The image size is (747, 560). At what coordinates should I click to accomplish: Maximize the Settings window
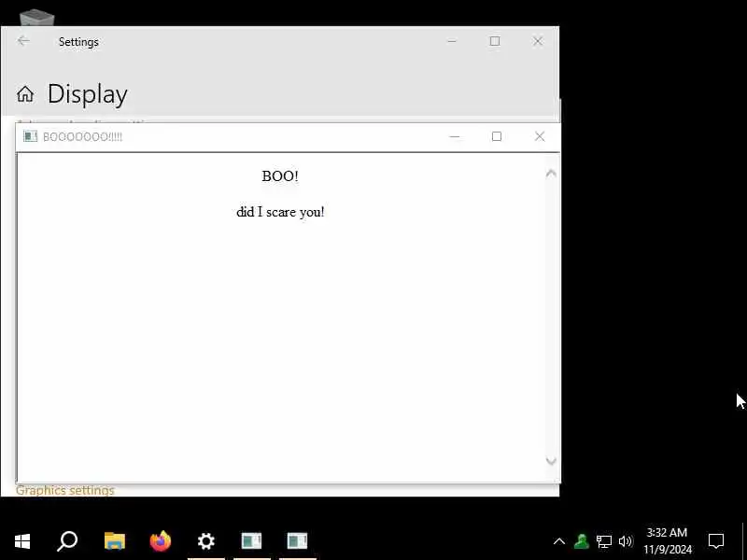click(x=495, y=41)
